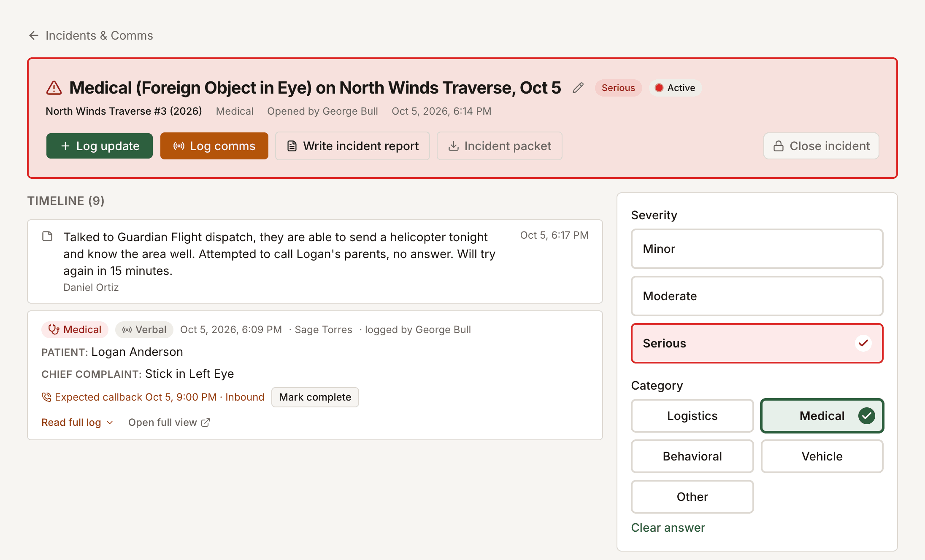Select Moderate severity
The height and width of the screenshot is (560, 925).
[757, 296]
